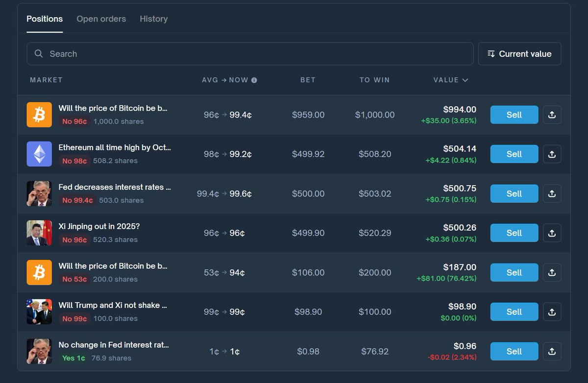
Task: Open the 'Xi Jinping out in 2025?' market
Action: (x=99, y=226)
